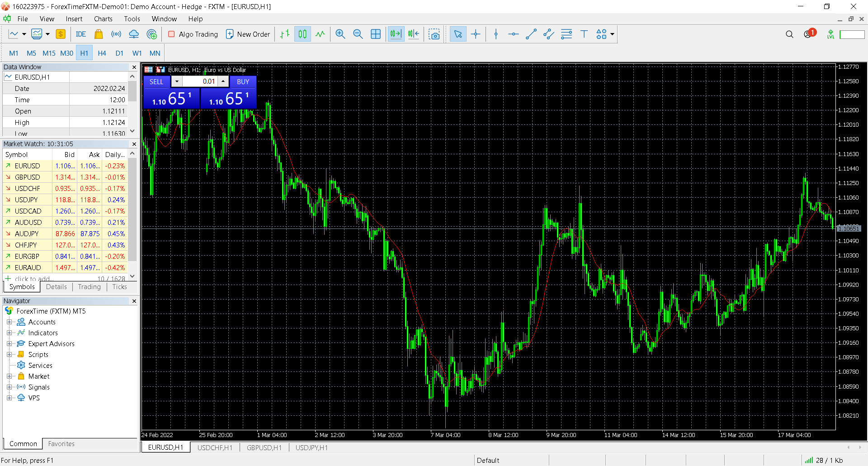Decrease lot volume with down arrow
Screen dimensions: 868x466
pyautogui.click(x=177, y=81)
